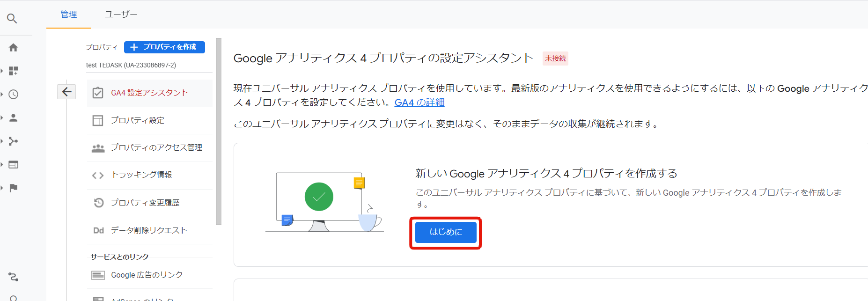Open the Conversions flag icon
The image size is (868, 301).
click(13, 188)
